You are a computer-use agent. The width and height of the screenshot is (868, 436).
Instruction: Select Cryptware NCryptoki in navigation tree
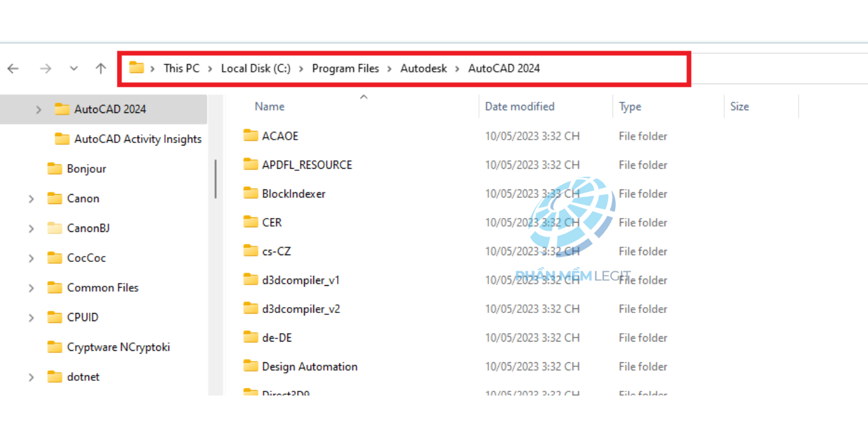pos(118,347)
